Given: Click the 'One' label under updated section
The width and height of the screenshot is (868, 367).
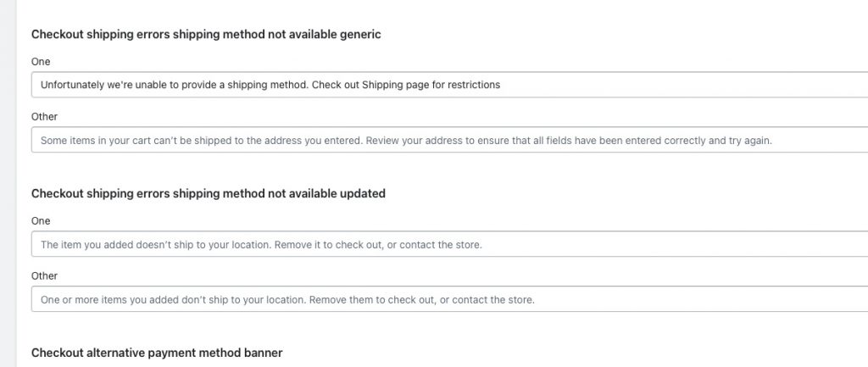Looking at the screenshot, I should 41,221.
